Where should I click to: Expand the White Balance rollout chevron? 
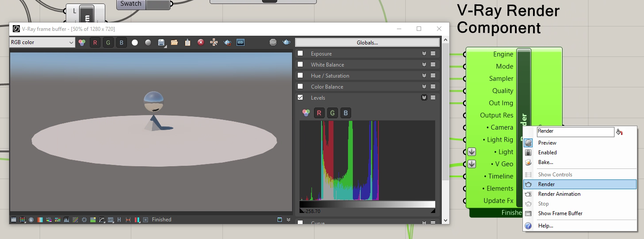(x=424, y=64)
